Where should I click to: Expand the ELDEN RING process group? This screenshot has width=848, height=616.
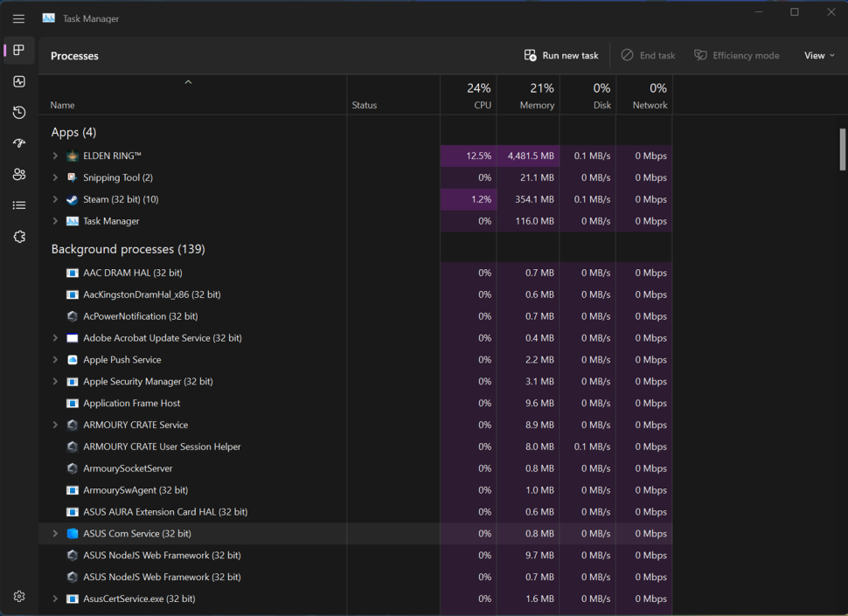[55, 156]
